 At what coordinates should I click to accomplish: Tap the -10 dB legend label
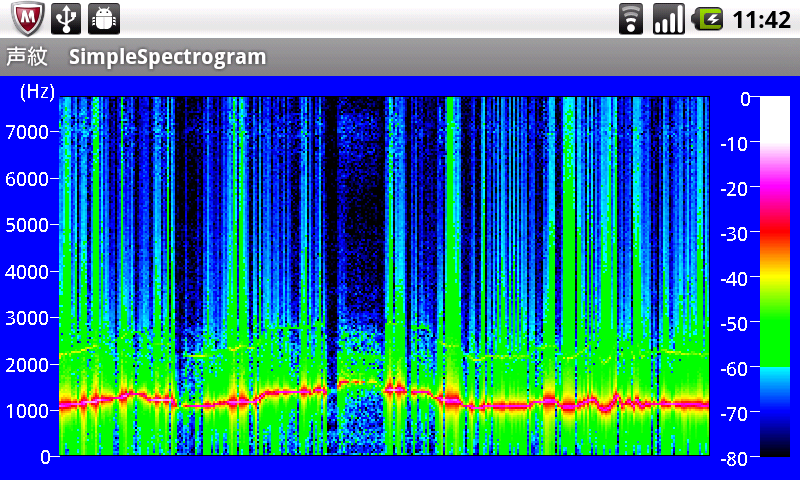(734, 144)
